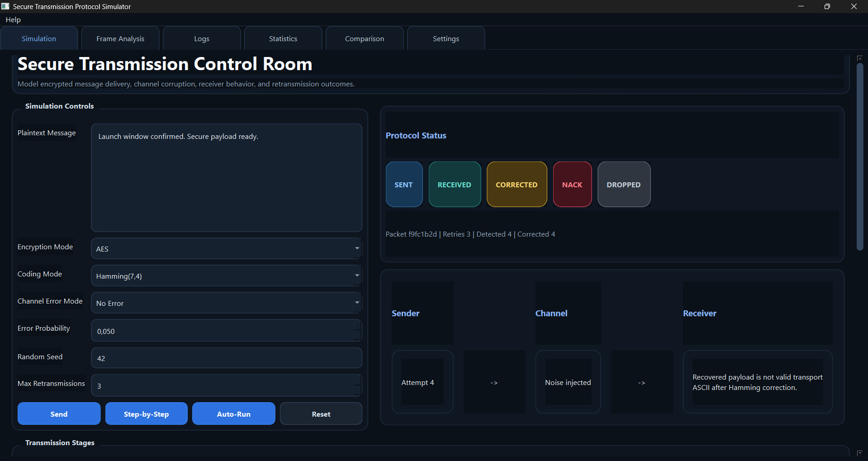Click the scrollbar up arrow
Image resolution: width=868 pixels, height=461 pixels.
(x=860, y=58)
